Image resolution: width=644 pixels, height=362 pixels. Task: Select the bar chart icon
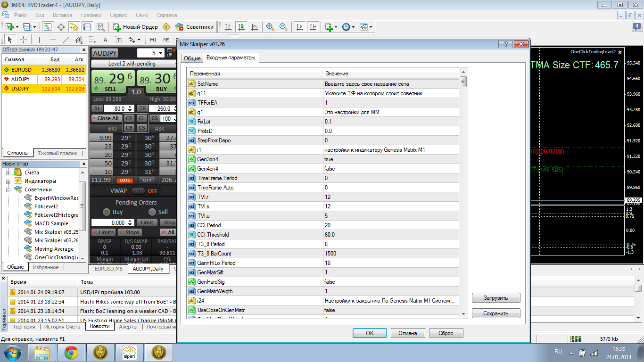[228, 27]
